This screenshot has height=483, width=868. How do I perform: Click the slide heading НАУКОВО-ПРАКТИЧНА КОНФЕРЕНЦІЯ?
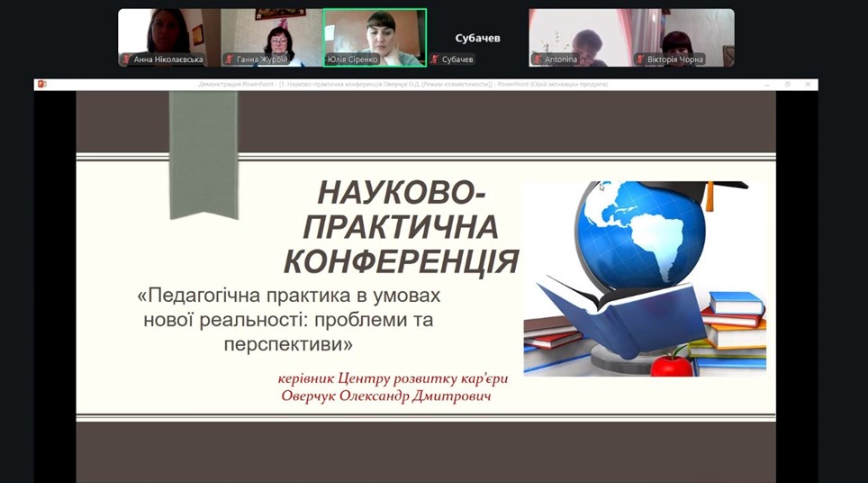402,227
